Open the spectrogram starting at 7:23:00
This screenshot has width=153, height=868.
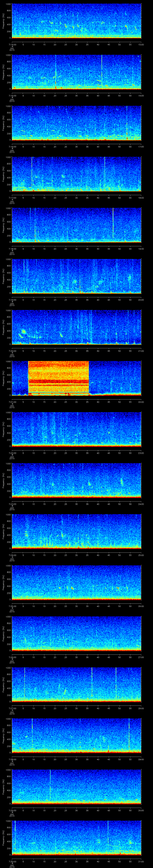[76, 481]
